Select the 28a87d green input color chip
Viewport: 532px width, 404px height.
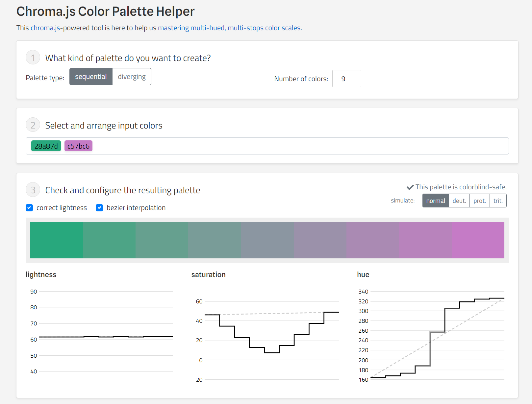(46, 146)
